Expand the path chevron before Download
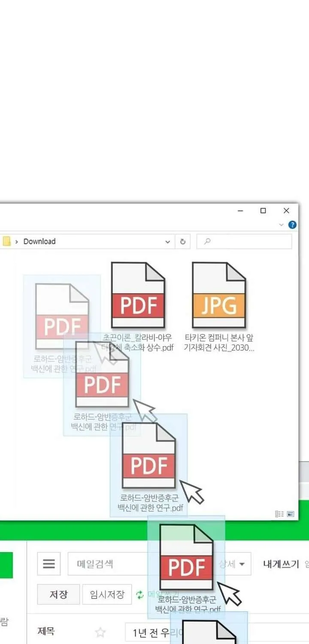309x644 pixels. click(17, 242)
